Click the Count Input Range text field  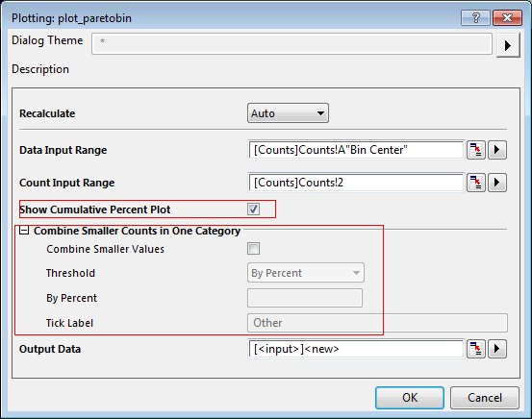(x=356, y=183)
